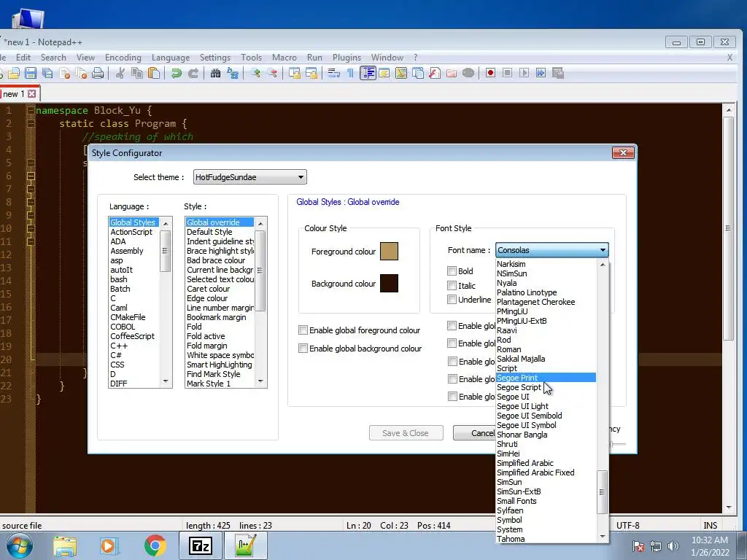Click the Save All toolbar icon
The width and height of the screenshot is (747, 560).
click(47, 73)
